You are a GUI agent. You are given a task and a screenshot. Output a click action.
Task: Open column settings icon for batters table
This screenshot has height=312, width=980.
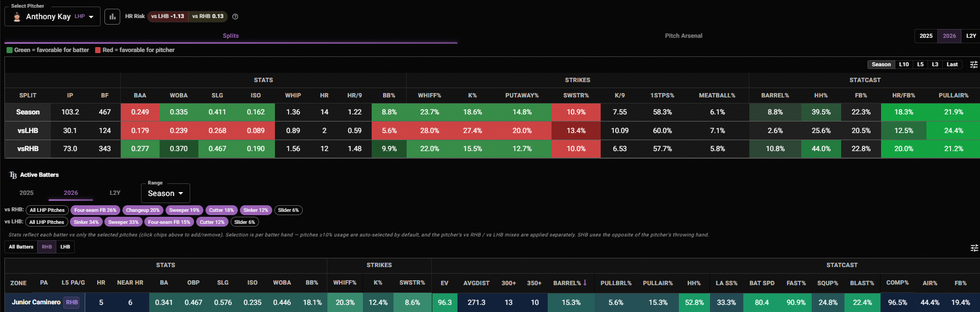tap(973, 248)
